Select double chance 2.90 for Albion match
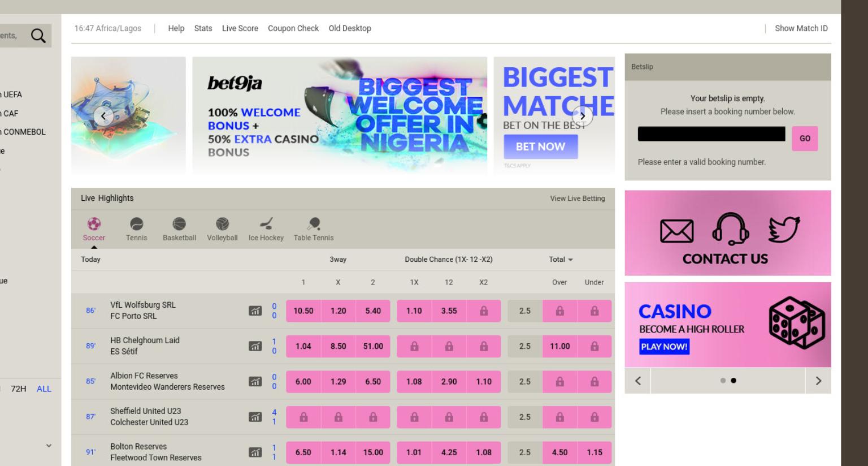 pyautogui.click(x=449, y=382)
